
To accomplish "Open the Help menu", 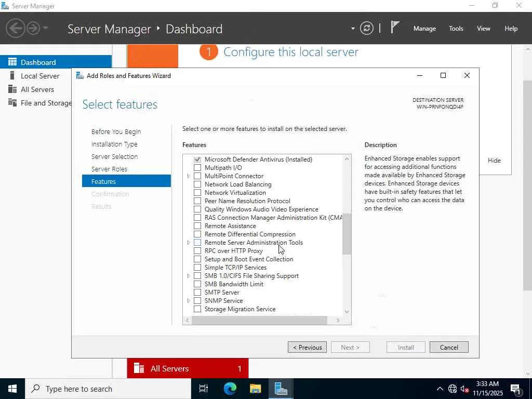I will [511, 29].
